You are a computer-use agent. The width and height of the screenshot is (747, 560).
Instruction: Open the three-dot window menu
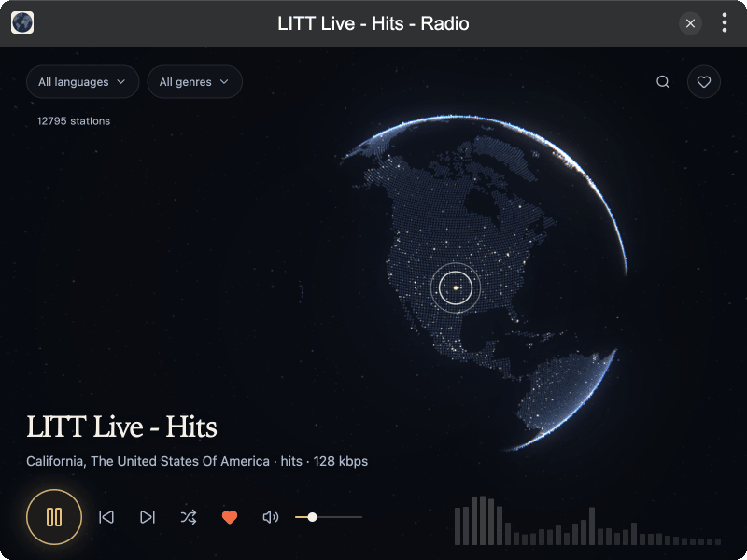point(725,22)
